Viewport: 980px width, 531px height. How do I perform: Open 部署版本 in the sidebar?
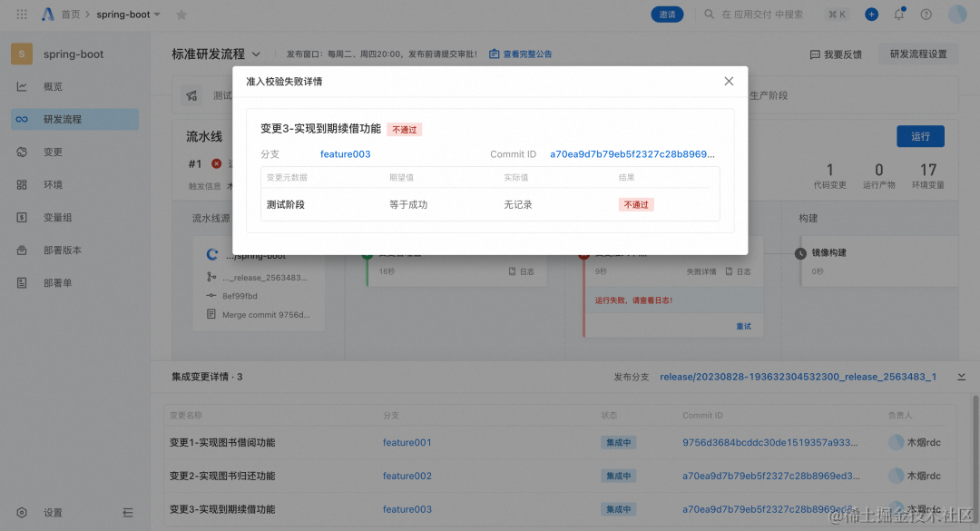(x=75, y=251)
